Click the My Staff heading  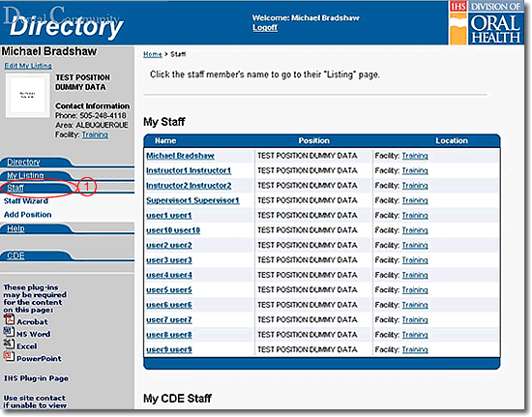164,122
